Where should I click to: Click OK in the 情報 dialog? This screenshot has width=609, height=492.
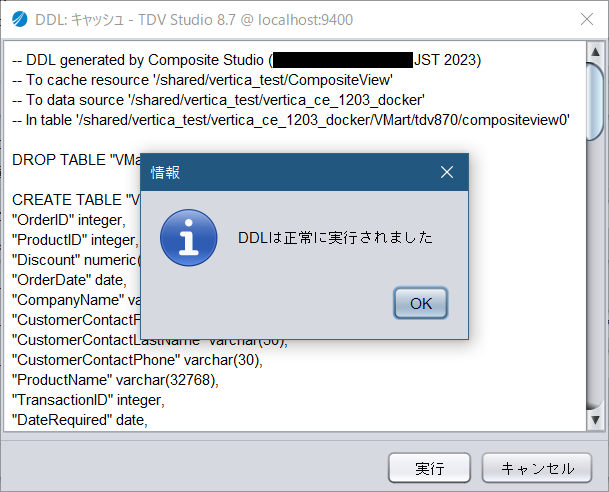[x=421, y=303]
